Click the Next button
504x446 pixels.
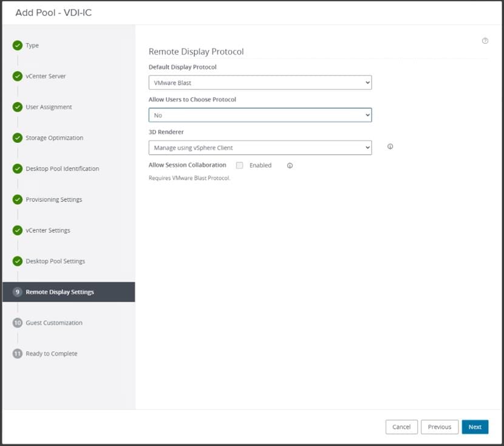[x=475, y=427]
